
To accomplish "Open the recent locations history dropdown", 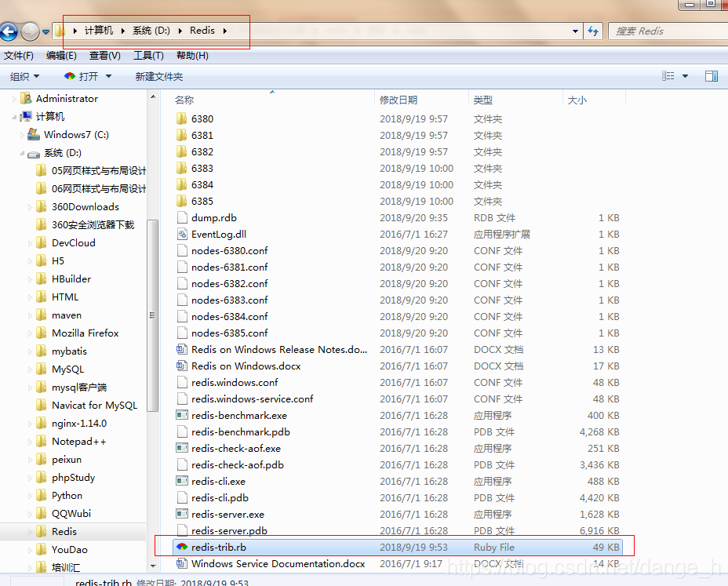I will point(45,32).
